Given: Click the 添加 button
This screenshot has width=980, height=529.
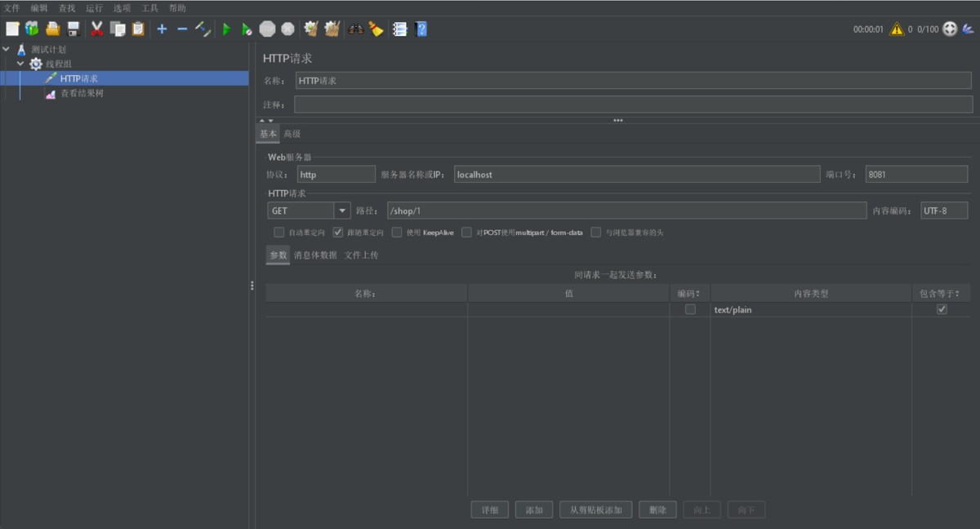Looking at the screenshot, I should click(x=534, y=510).
